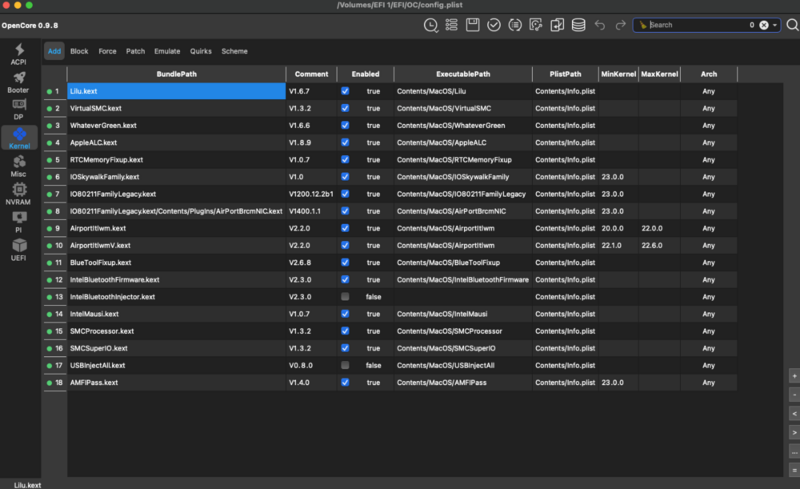Screen dimensions: 800x489
Task: Open the NVRAM section in the sidebar
Action: 19,194
